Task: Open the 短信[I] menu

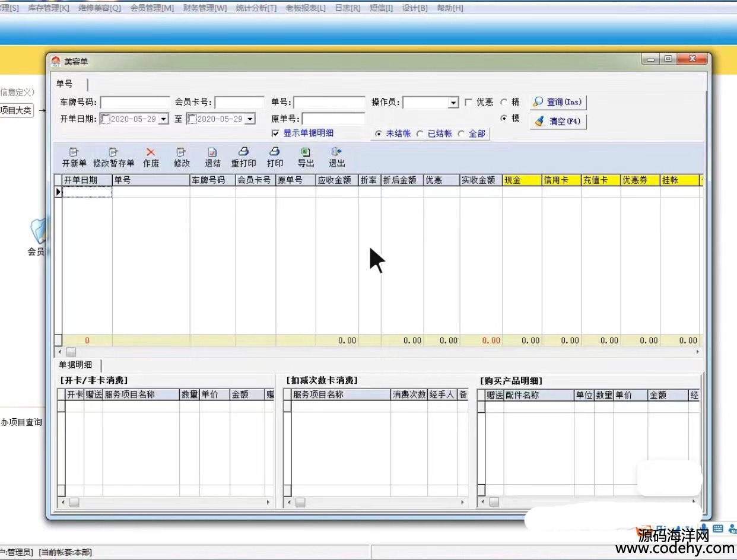Action: [x=382, y=8]
